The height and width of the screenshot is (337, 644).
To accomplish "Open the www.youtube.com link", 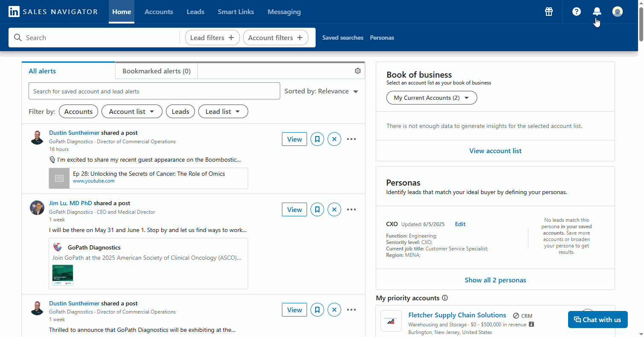I will point(94,181).
